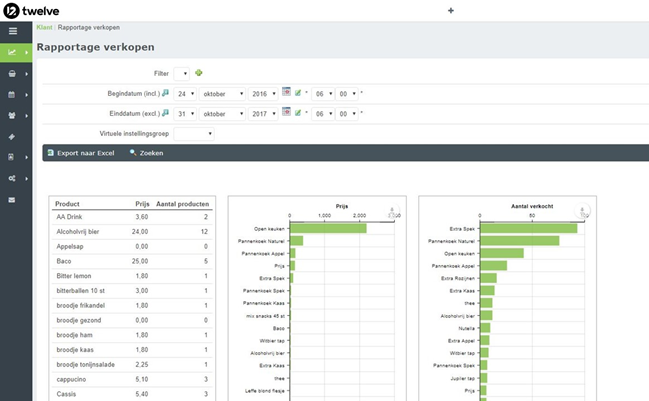The width and height of the screenshot is (649, 401).
Task: Click the Extra Spek bar in Aantal verkocht chart
Action: (x=528, y=228)
